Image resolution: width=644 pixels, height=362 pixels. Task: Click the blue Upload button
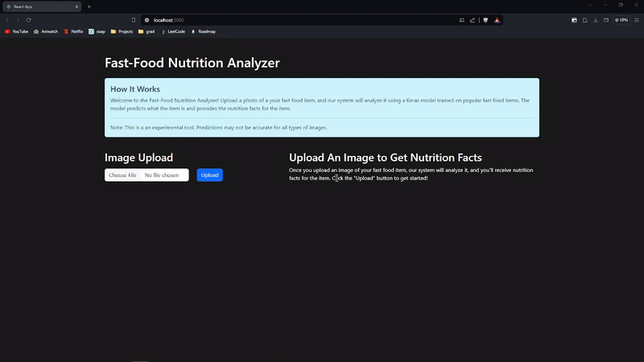coord(209,175)
